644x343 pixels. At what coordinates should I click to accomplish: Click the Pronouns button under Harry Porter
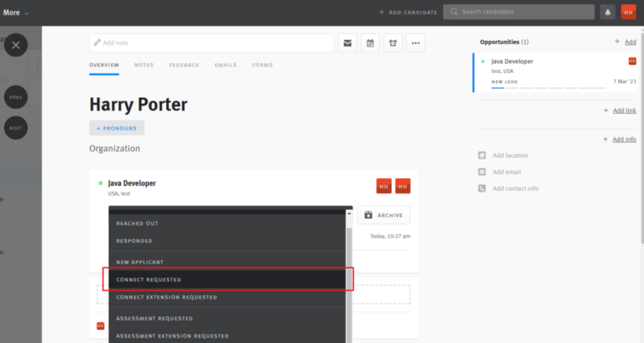(117, 128)
